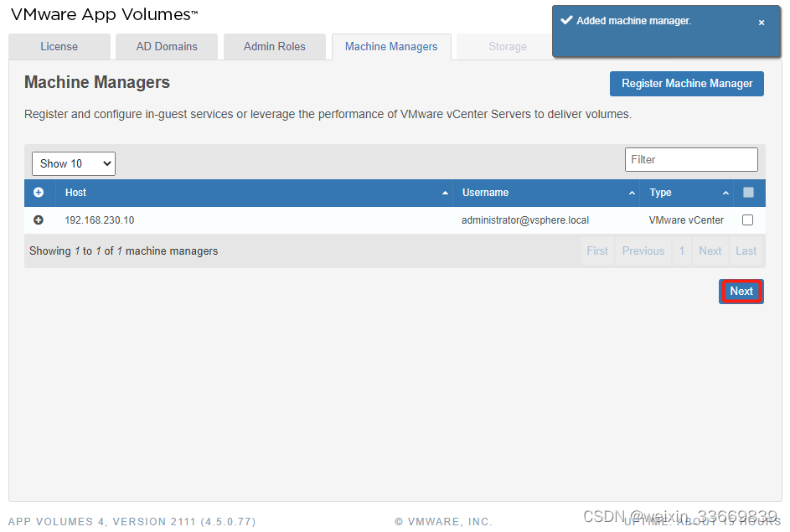
Task: Expand details for host 192.168.230.10
Action: [39, 220]
